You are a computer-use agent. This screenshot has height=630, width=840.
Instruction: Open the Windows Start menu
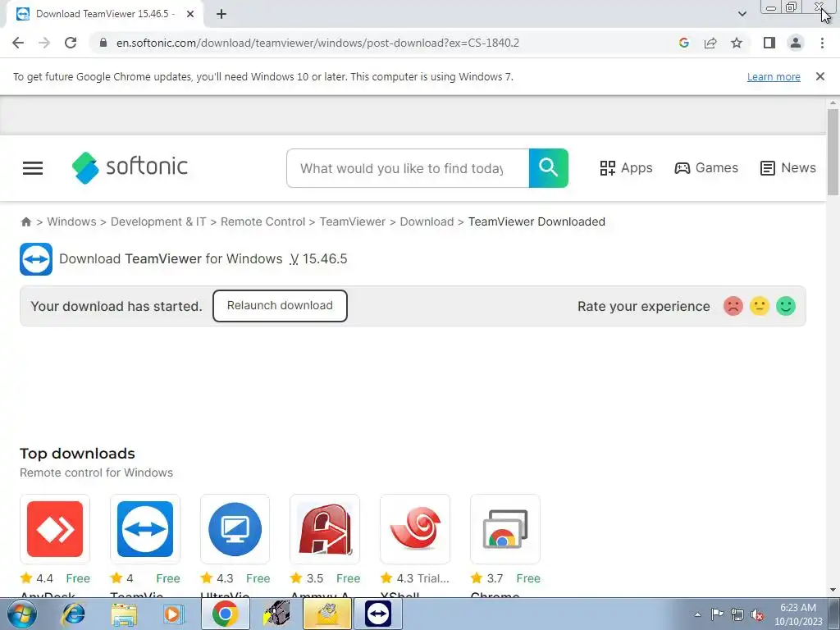pos(22,614)
